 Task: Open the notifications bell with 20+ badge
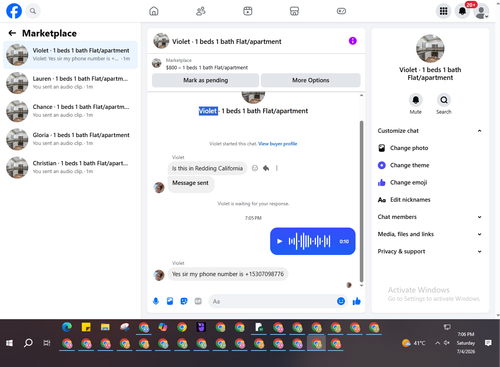(x=462, y=11)
